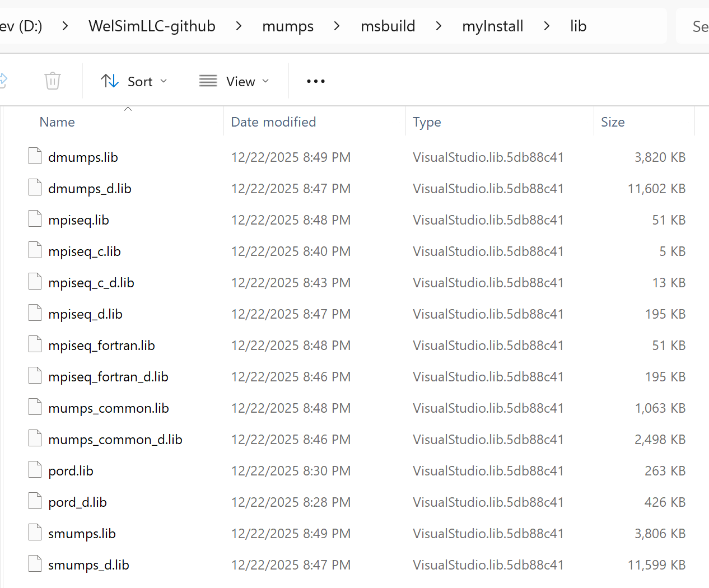
Task: Click Name column header to reverse sorting
Action: tap(57, 122)
